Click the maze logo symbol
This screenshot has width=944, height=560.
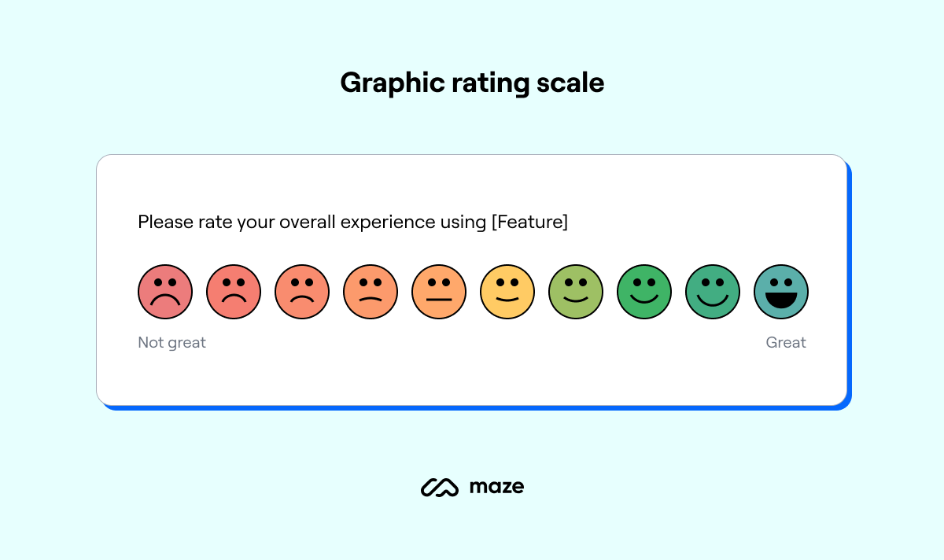[439, 488]
